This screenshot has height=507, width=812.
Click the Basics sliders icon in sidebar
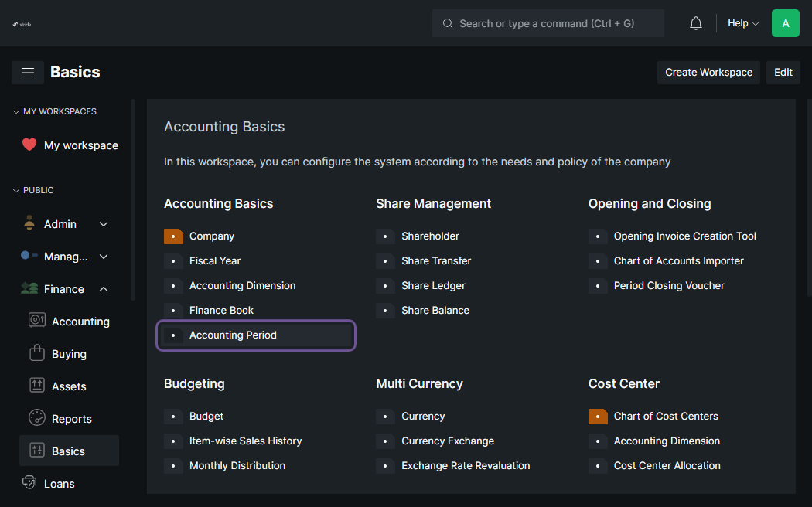[37, 451]
